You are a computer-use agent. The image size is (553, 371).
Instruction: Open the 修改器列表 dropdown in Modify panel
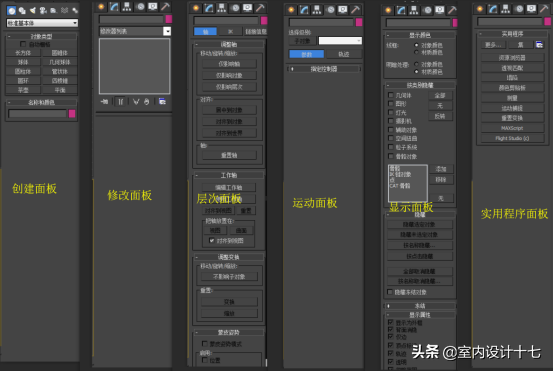[135, 31]
